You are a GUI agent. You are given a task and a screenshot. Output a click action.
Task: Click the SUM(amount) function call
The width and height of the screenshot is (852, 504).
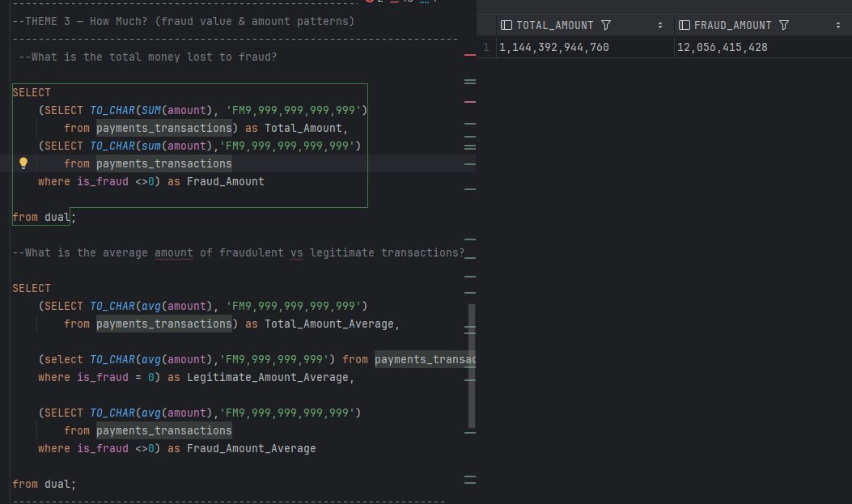click(177, 110)
